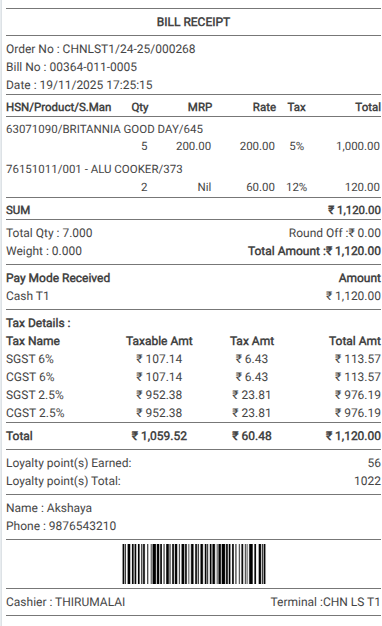Click Weight : 0.000
382x626 pixels.
(x=44, y=251)
